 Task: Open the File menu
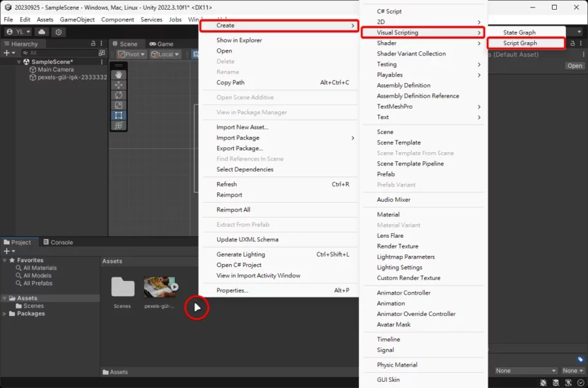[8, 19]
